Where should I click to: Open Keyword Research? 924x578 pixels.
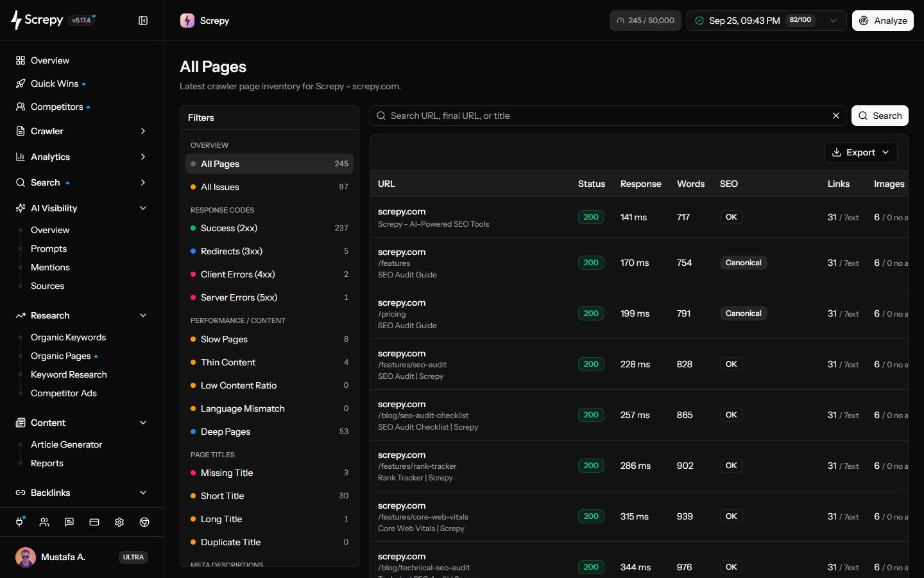(x=69, y=374)
